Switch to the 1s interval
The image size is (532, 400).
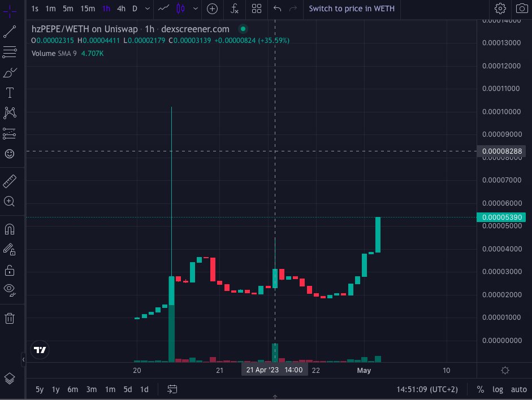coord(35,9)
